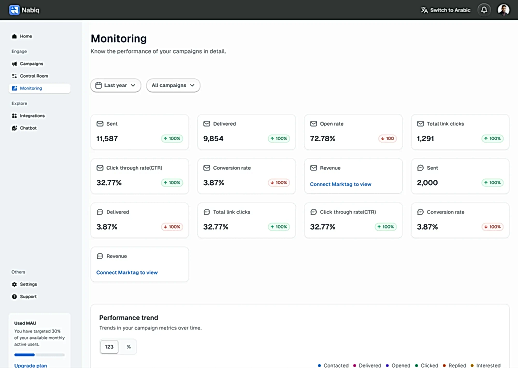518x368 pixels.
Task: Select Monitoring in sidebar
Action: pos(39,88)
